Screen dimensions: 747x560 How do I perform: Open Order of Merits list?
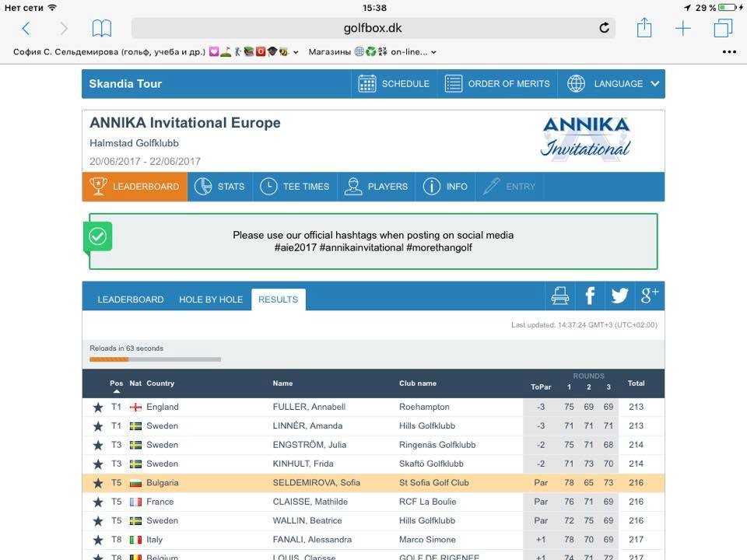click(x=497, y=84)
